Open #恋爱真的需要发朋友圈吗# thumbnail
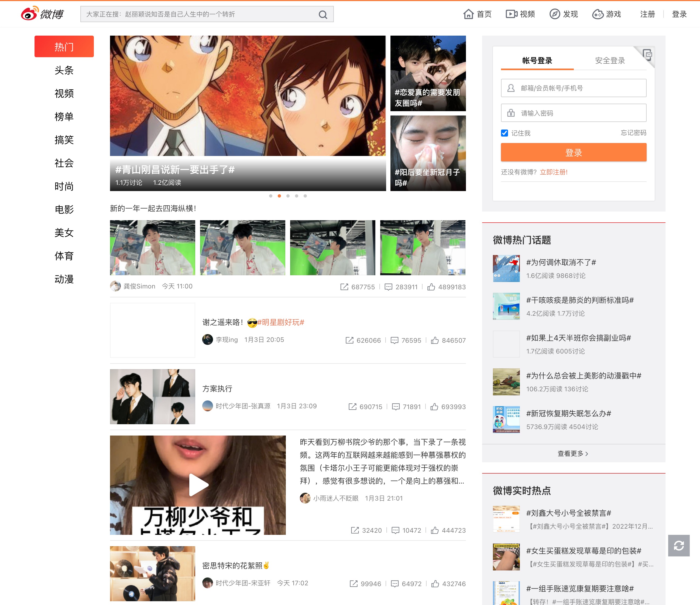This screenshot has height=605, width=700. [428, 73]
